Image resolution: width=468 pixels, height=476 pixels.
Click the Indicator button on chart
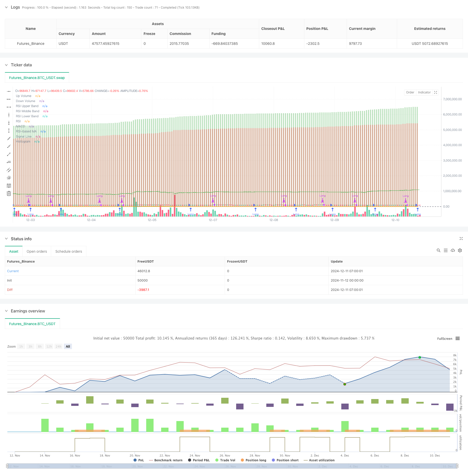[424, 92]
